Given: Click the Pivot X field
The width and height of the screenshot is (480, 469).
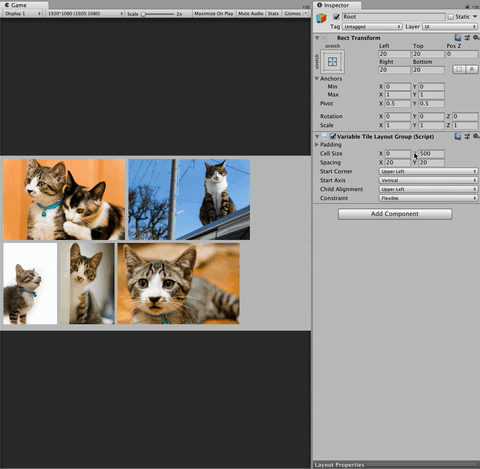Looking at the screenshot, I should pos(397,104).
